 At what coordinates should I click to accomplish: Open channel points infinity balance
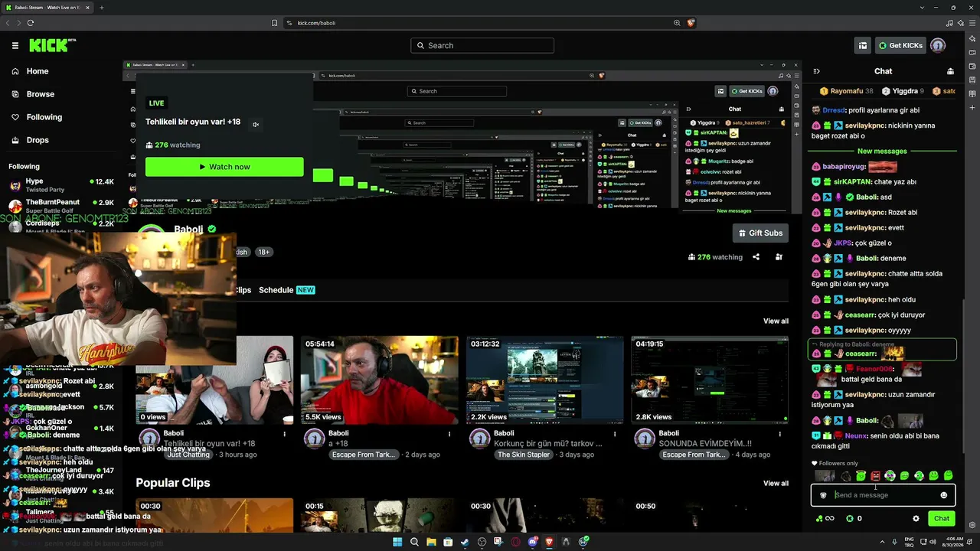(825, 519)
